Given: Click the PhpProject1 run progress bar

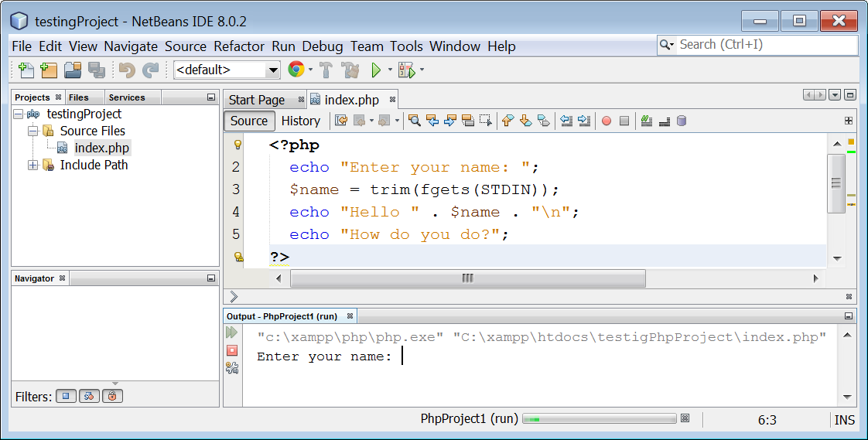Looking at the screenshot, I should pyautogui.click(x=600, y=419).
